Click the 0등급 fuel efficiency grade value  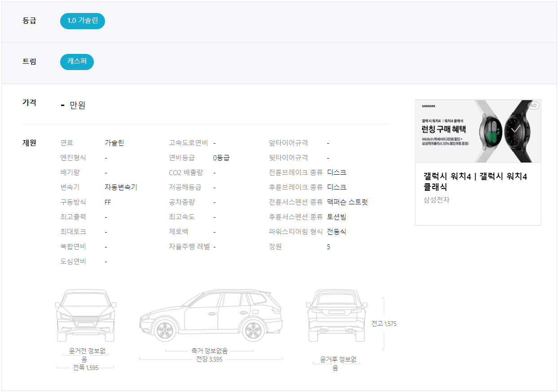click(221, 158)
